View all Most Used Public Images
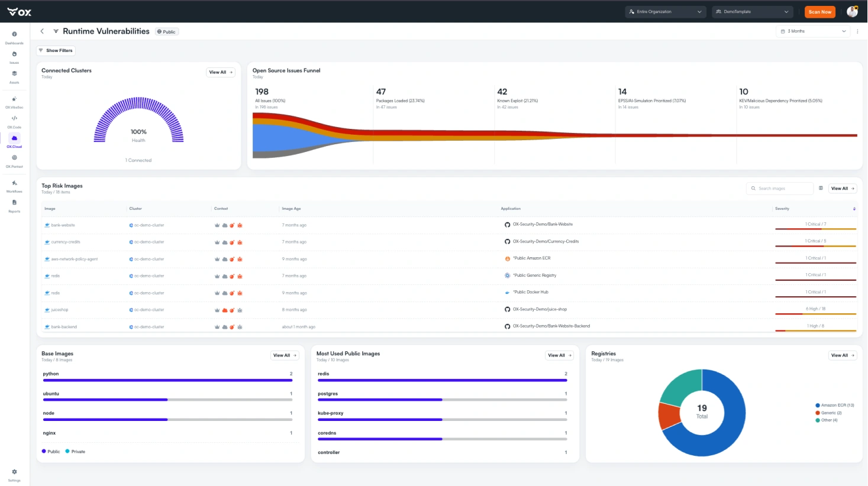 tap(559, 355)
